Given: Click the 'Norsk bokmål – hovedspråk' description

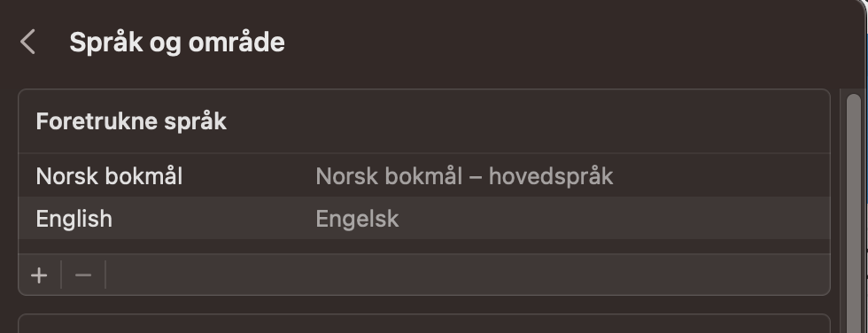Looking at the screenshot, I should (464, 176).
